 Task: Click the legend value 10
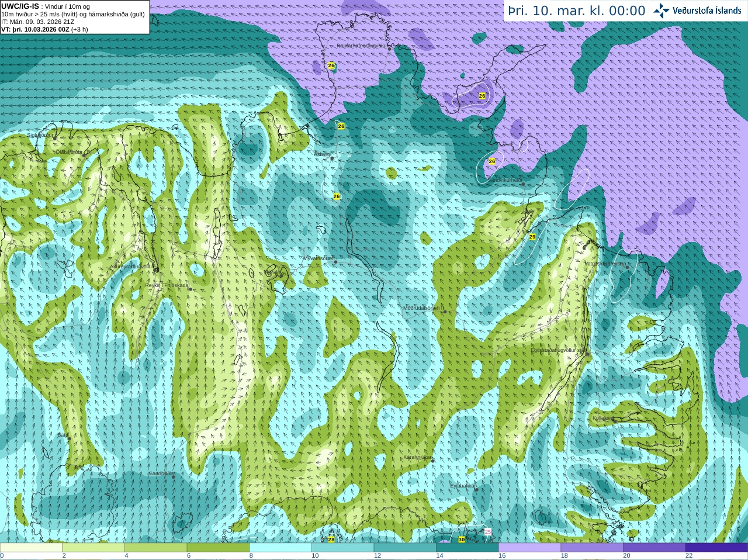pos(315,555)
